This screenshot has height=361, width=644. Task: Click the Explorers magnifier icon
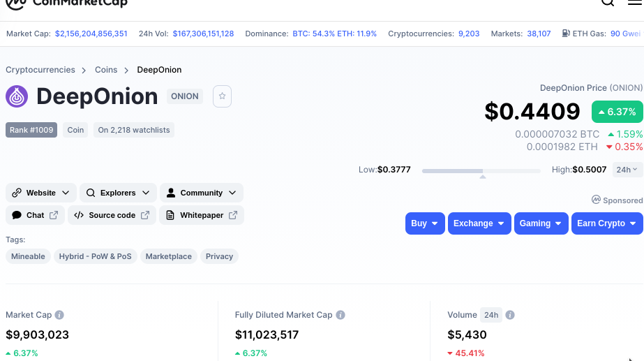click(x=91, y=193)
